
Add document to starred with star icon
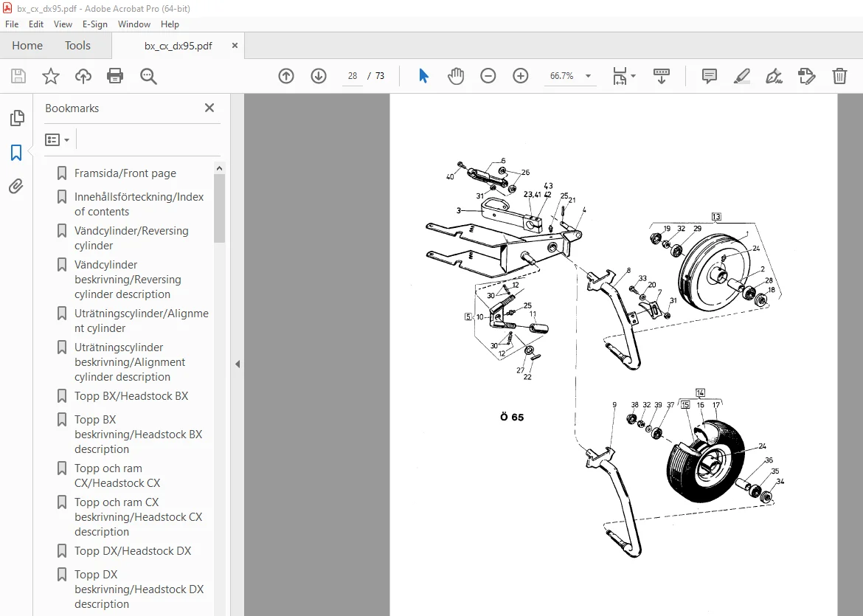pos(51,76)
